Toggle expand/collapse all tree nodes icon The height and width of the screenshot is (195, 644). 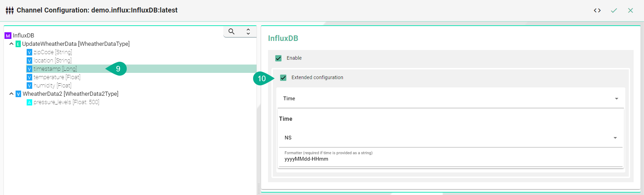248,32
